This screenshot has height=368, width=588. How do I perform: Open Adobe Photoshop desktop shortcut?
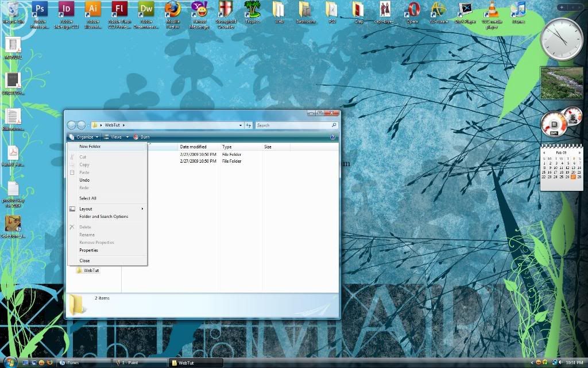[x=39, y=9]
